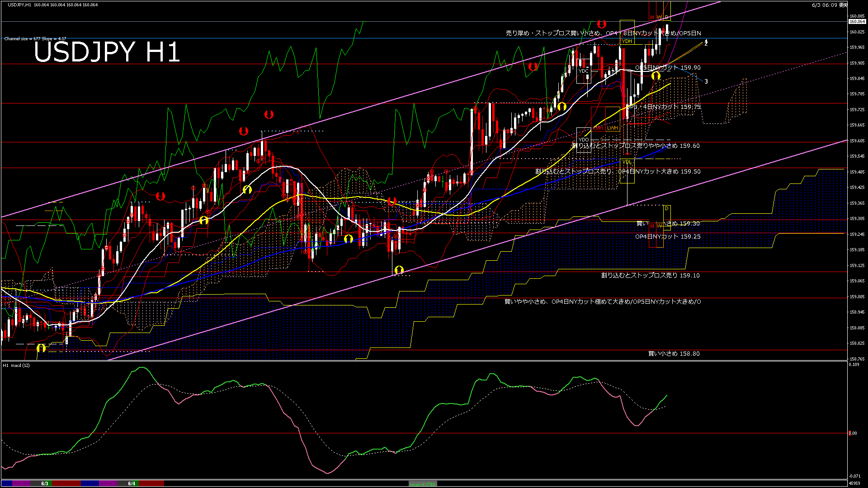Image resolution: width=868 pixels, height=488 pixels.
Task: Click the yellow up-arrow signal below 159.10 low
Action: (x=399, y=270)
